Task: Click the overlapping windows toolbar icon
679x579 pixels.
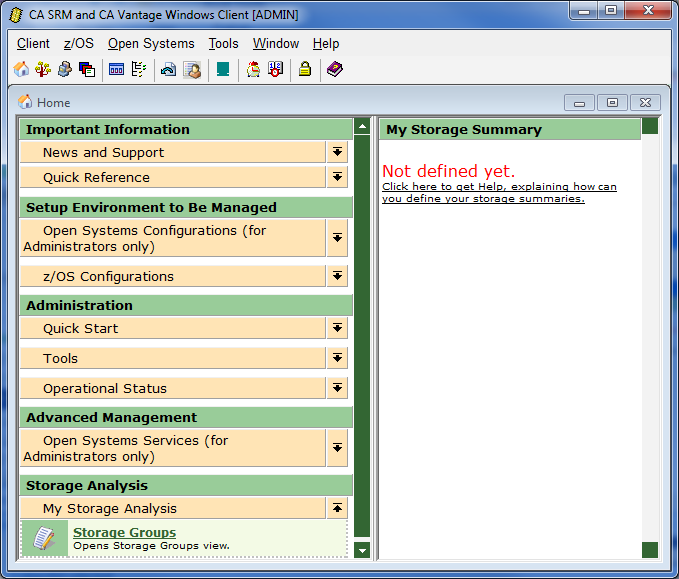Action: point(87,70)
